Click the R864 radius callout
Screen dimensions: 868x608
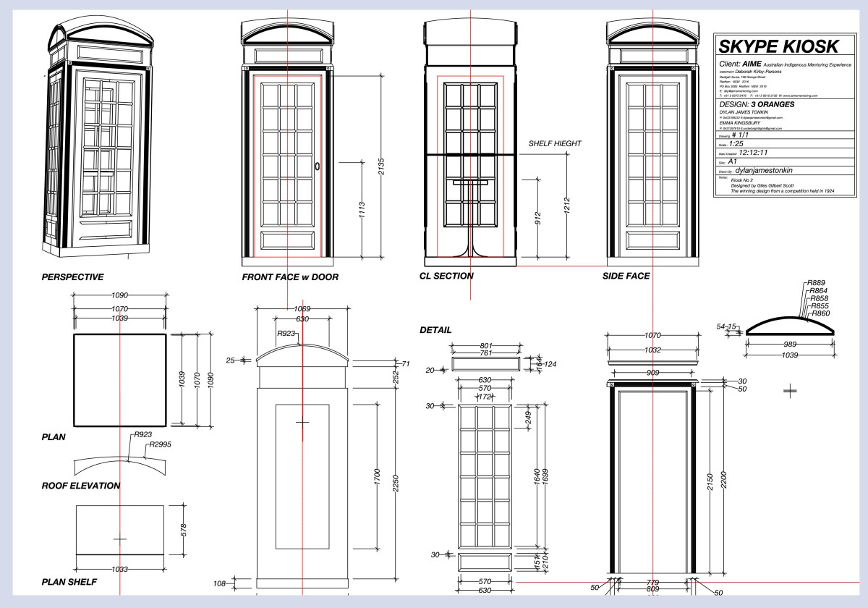coord(818,290)
